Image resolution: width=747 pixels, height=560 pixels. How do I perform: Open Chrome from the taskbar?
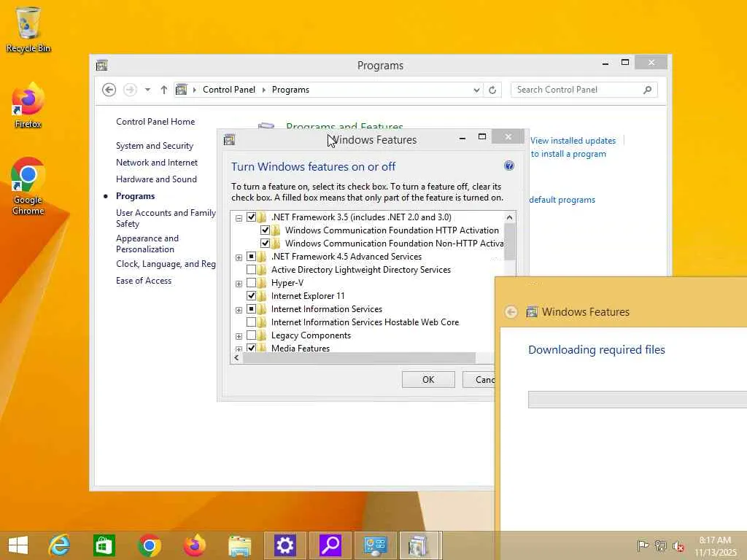[149, 545]
